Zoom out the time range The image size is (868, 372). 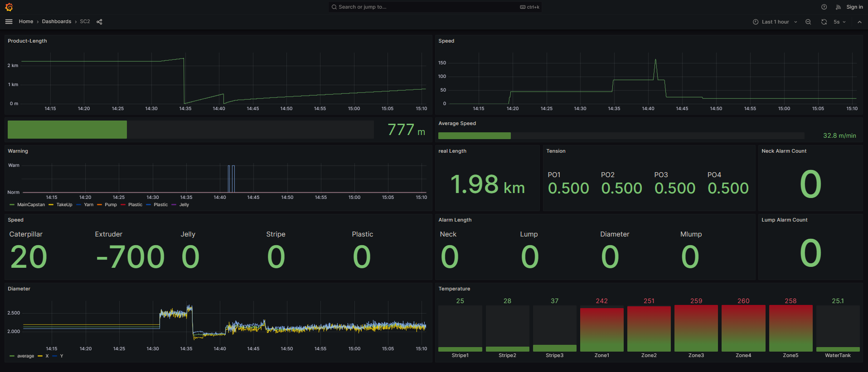pyautogui.click(x=808, y=22)
